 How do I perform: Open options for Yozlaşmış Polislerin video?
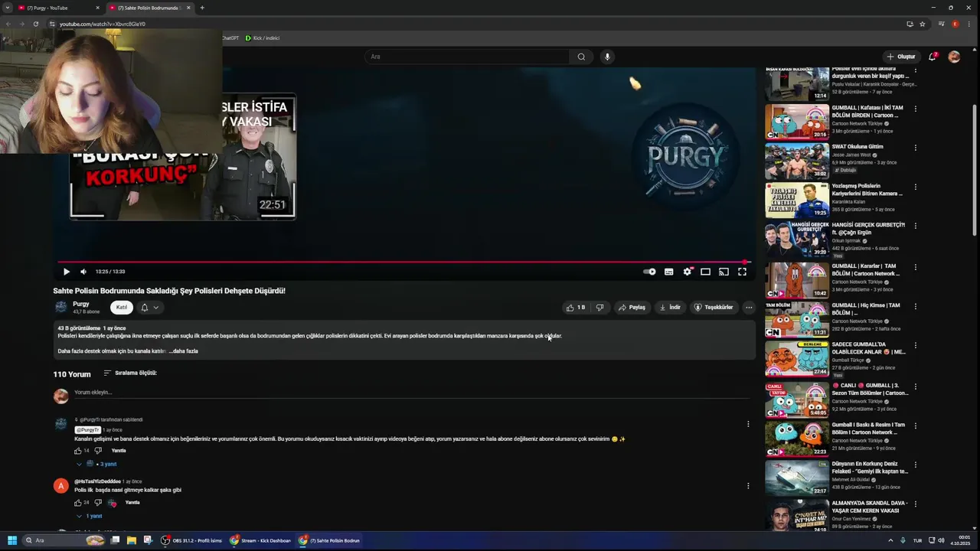(x=915, y=187)
